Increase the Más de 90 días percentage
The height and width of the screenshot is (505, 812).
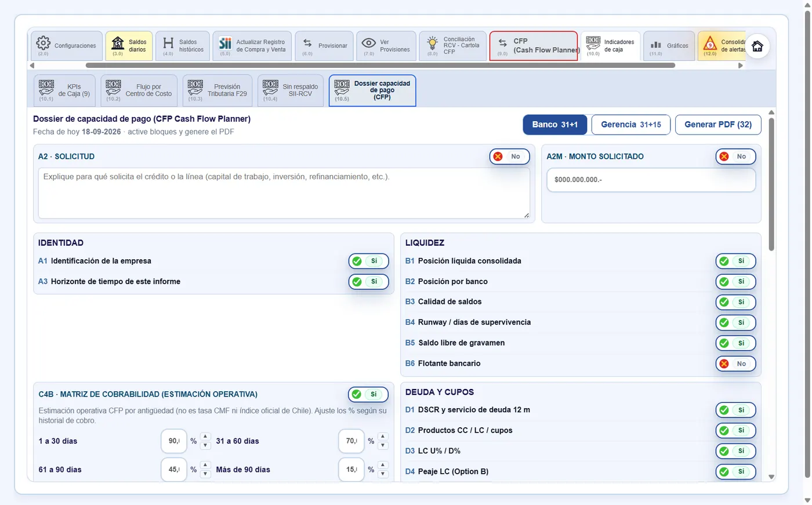[x=383, y=465]
